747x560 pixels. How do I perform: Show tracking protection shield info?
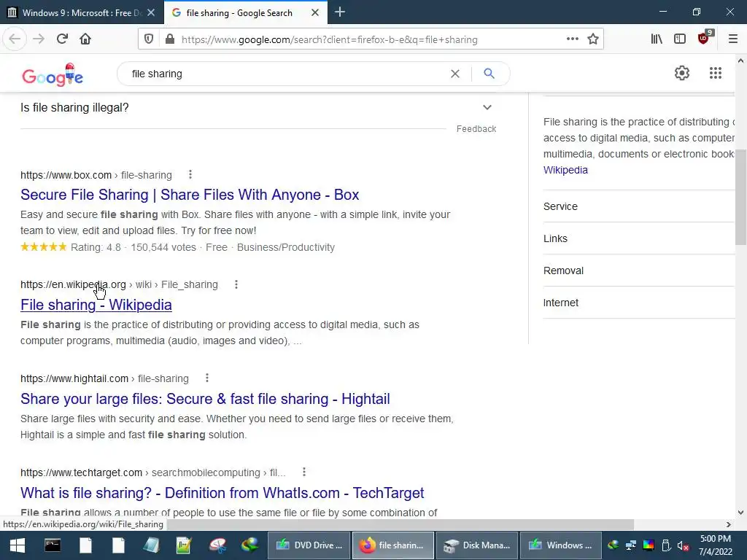(149, 39)
